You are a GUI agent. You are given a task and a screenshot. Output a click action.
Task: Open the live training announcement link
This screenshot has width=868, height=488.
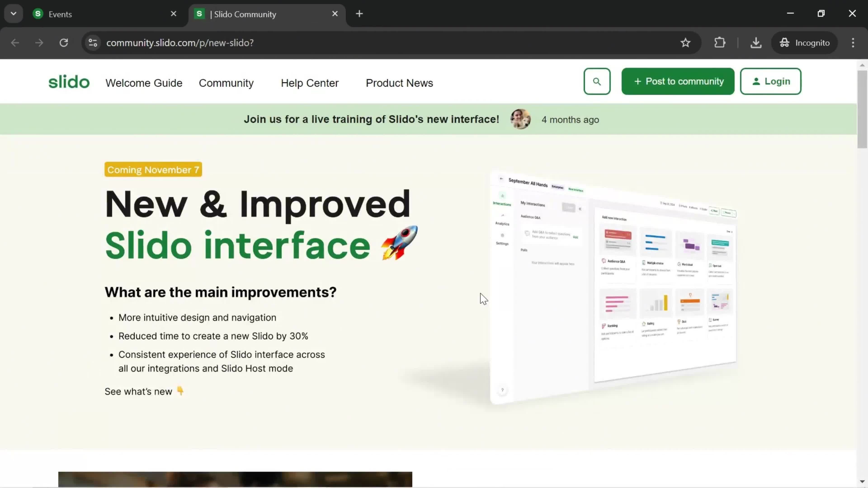pos(371,119)
